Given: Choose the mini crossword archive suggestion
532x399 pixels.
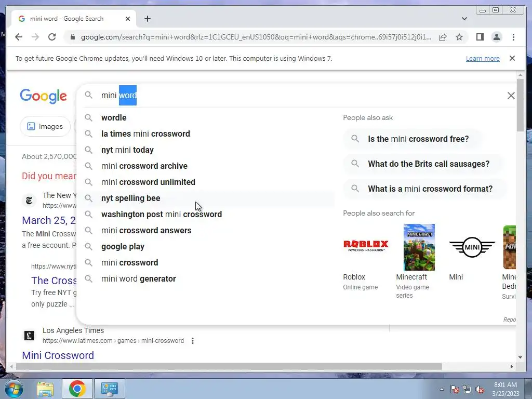Looking at the screenshot, I should (x=207, y=166).
